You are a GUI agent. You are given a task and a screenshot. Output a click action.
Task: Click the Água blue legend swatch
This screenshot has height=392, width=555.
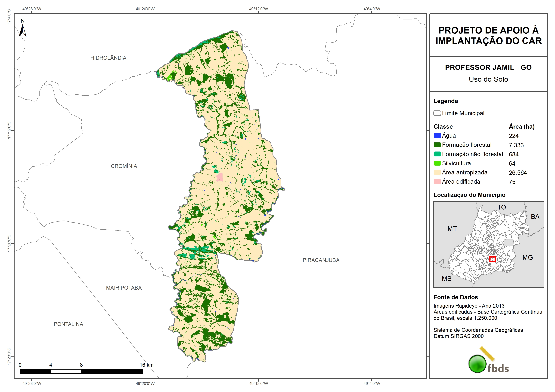[x=437, y=136]
